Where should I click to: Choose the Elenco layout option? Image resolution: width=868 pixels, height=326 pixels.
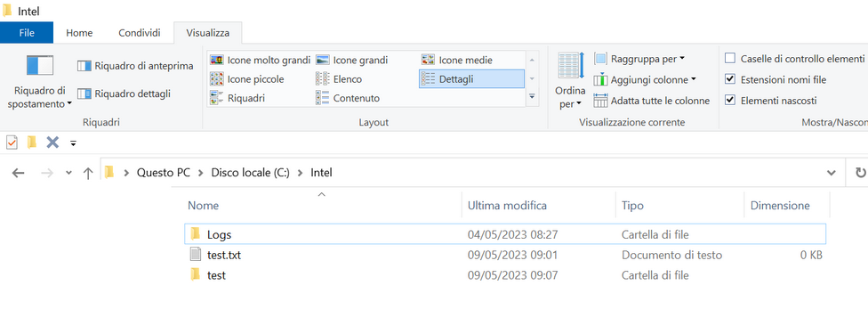click(x=338, y=79)
